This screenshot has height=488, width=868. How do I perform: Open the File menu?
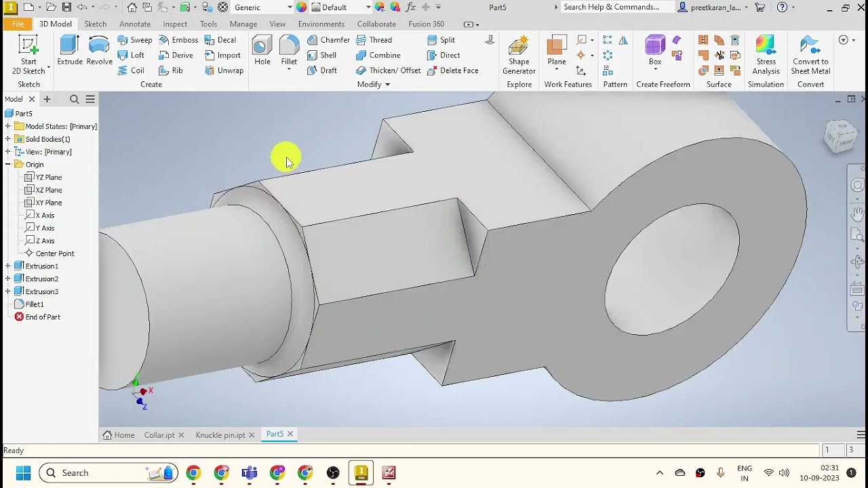pyautogui.click(x=18, y=24)
